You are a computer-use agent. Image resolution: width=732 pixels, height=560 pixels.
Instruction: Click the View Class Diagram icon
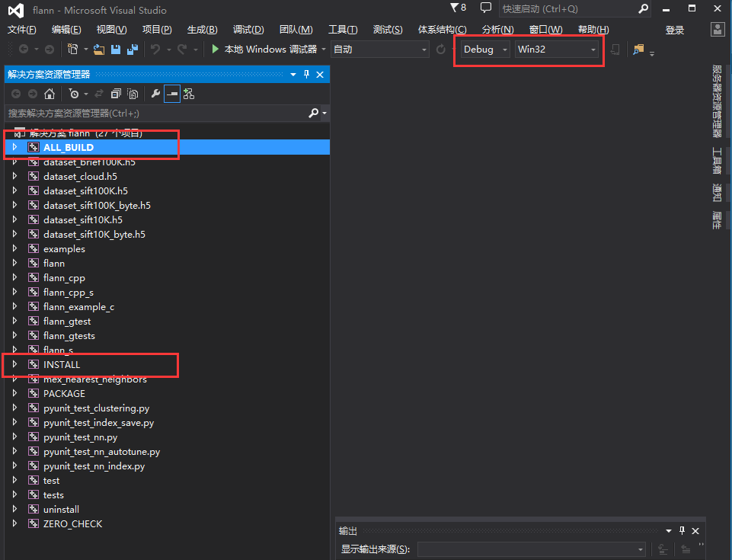click(x=189, y=94)
